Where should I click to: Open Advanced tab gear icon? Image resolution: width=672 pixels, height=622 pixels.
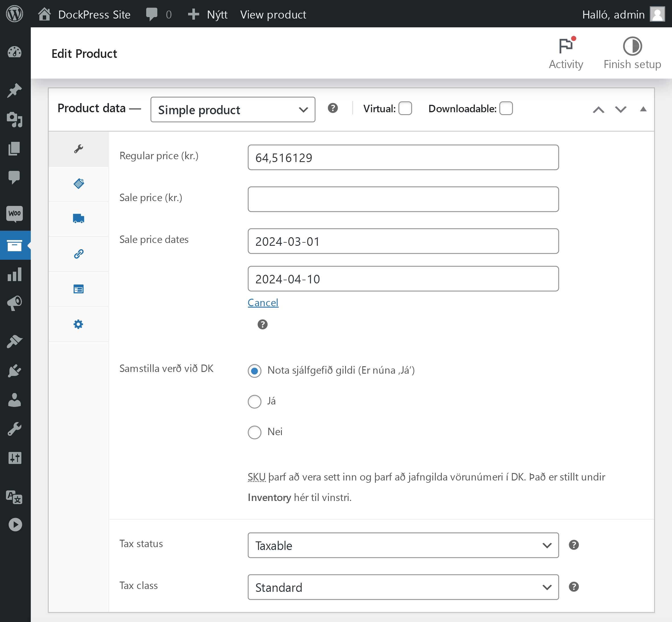click(x=78, y=324)
